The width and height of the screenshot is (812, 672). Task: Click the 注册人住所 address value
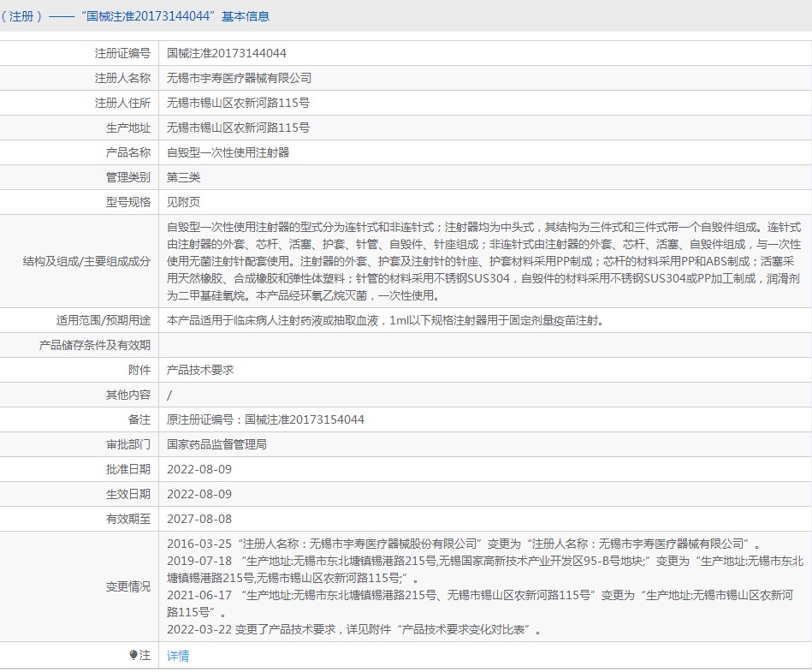coord(238,103)
